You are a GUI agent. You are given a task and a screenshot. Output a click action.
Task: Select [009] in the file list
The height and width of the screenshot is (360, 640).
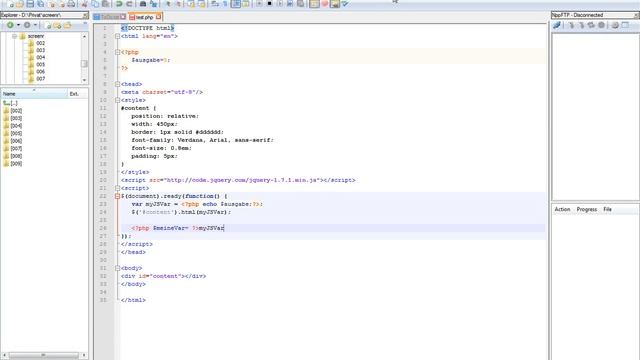[x=16, y=164]
